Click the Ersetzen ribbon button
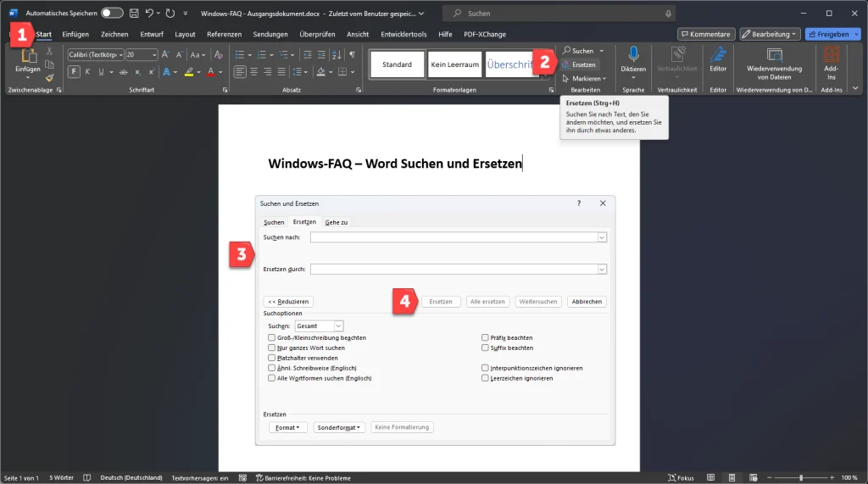 point(579,64)
